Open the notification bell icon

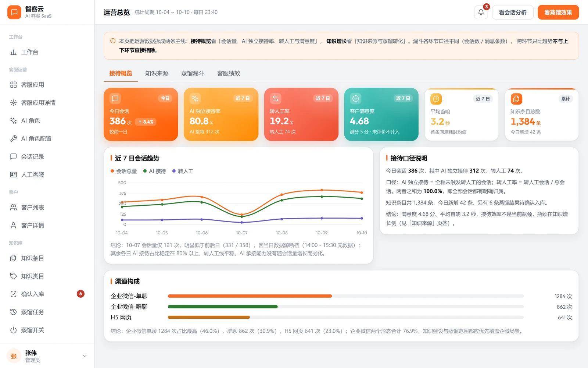point(481,12)
